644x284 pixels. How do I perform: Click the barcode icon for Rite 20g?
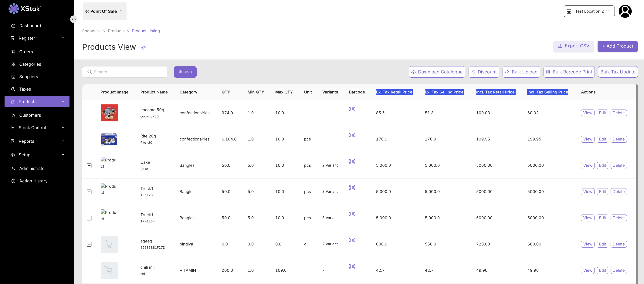pyautogui.click(x=352, y=135)
